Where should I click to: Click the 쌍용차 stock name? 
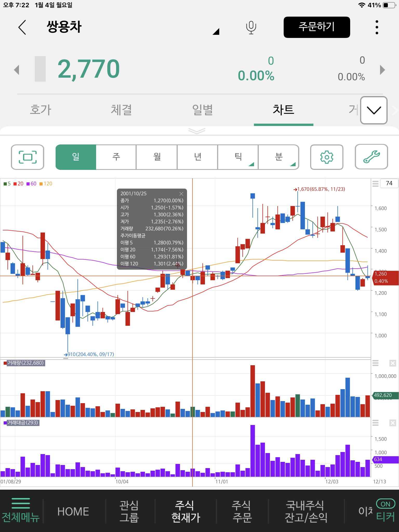(64, 27)
